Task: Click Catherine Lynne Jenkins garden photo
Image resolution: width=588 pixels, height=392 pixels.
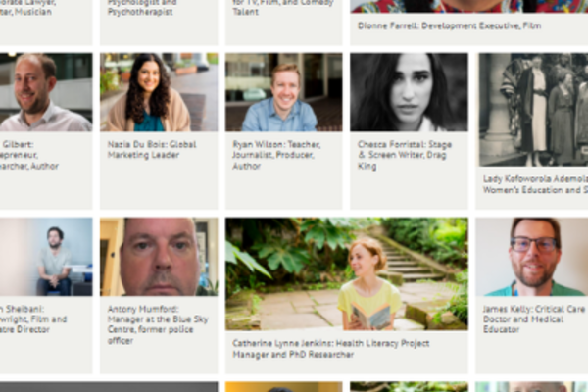Action: (x=347, y=273)
